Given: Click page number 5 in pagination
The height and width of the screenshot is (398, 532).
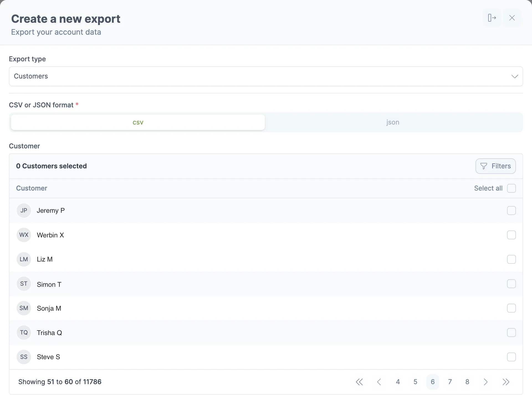Looking at the screenshot, I should (x=415, y=382).
